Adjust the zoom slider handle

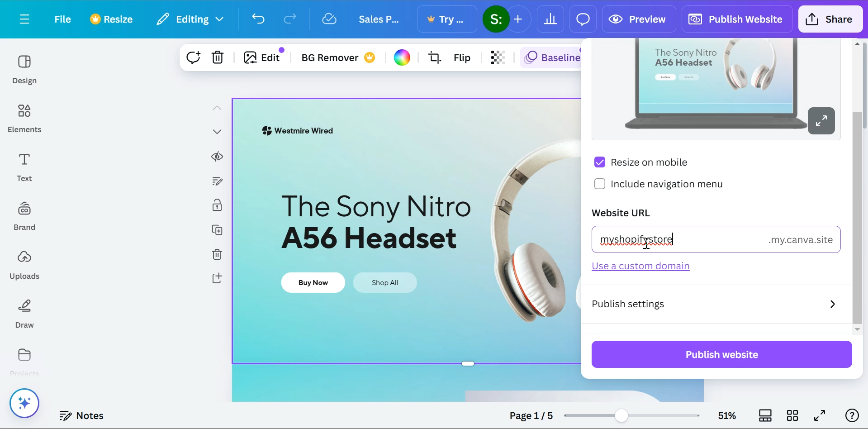pyautogui.click(x=621, y=415)
